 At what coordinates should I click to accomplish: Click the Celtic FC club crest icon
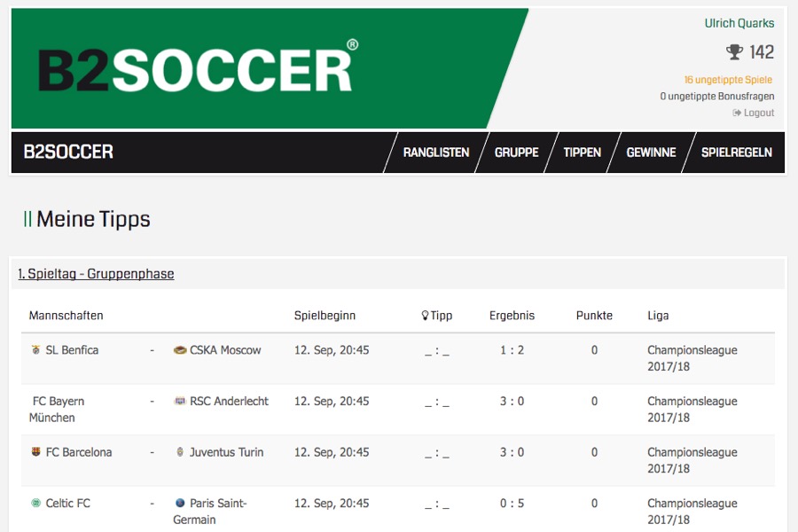(35, 504)
